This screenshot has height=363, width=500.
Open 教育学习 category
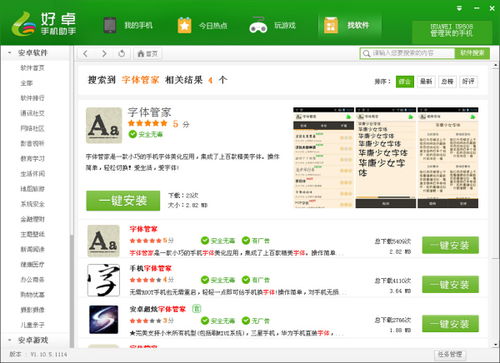[32, 159]
